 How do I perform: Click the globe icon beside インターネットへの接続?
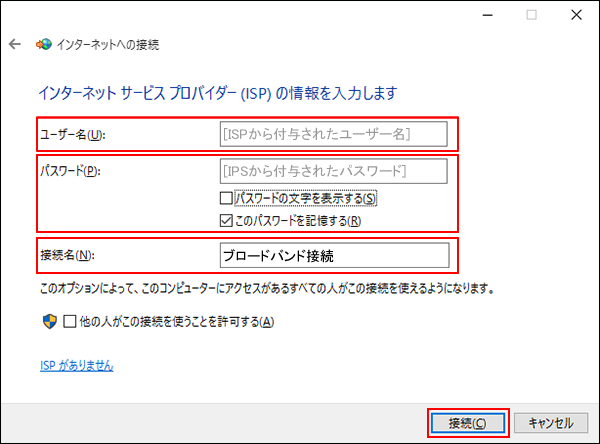coord(43,45)
